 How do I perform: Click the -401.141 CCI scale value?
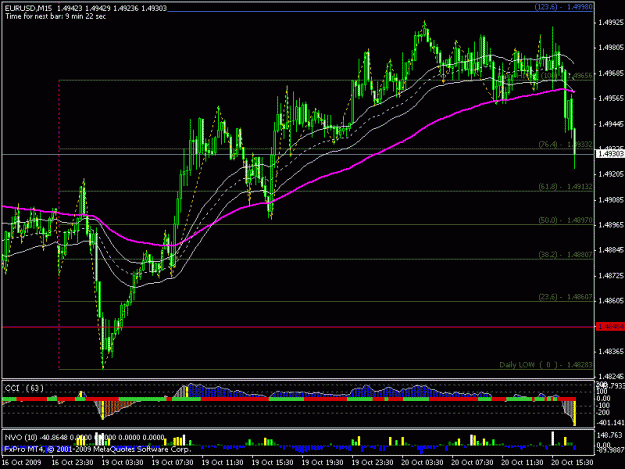coord(610,423)
